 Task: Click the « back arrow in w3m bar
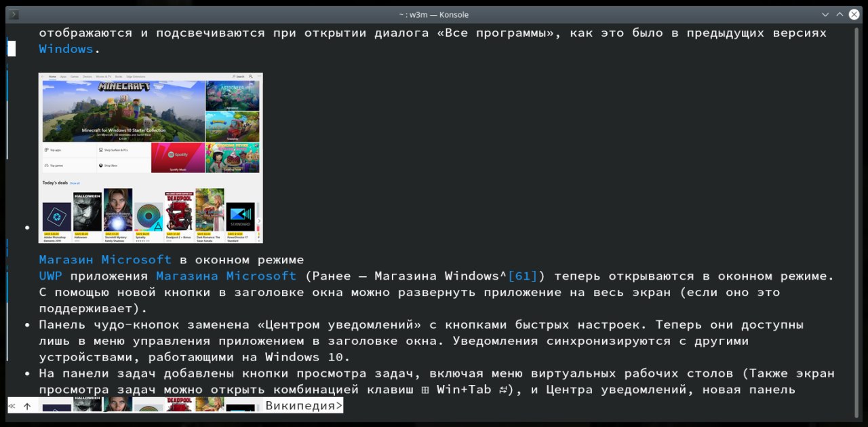coord(12,406)
